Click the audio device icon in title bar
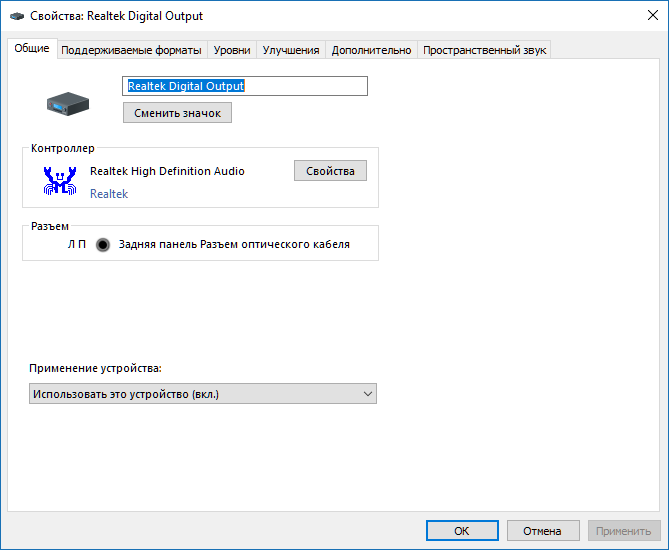 click(17, 16)
